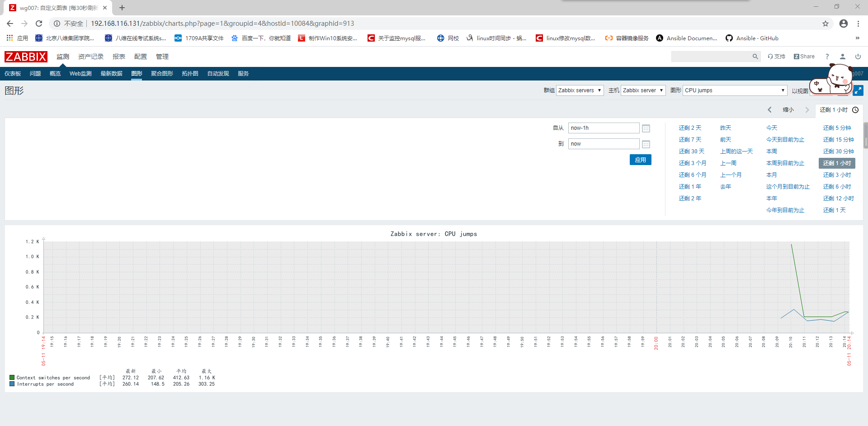
Task: Select the 还剩 2 天 time range
Action: tap(690, 128)
